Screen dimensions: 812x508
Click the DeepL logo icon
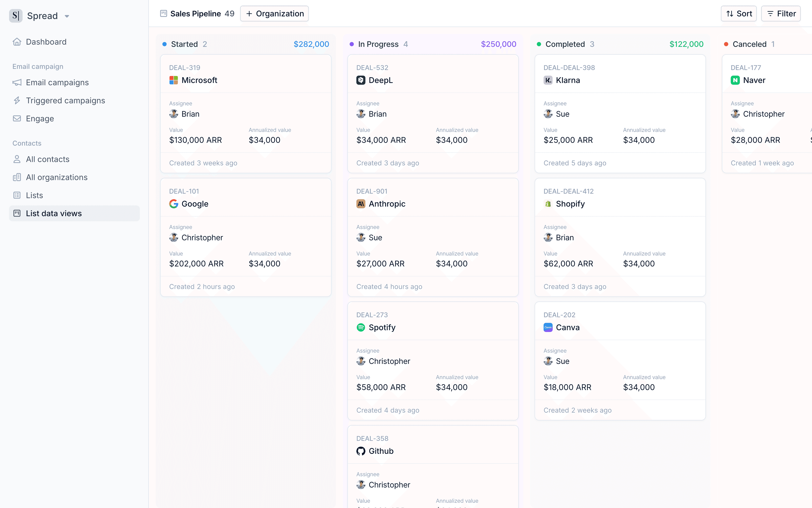pos(361,80)
